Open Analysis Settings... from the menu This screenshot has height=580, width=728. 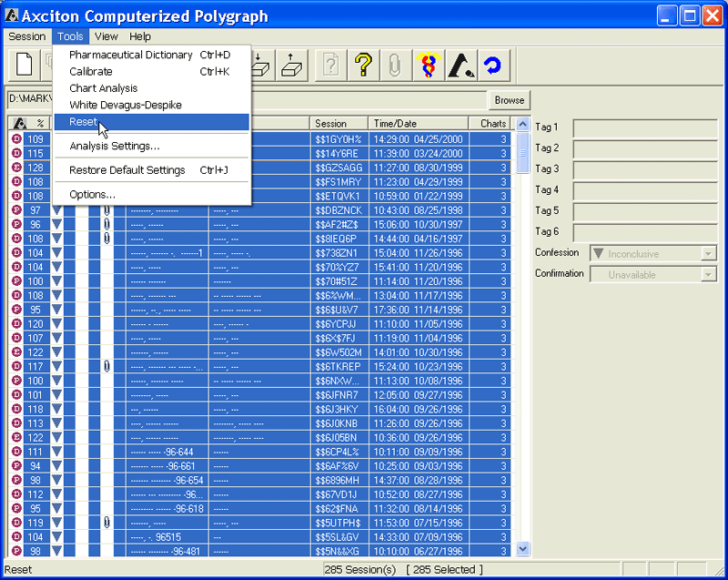point(151,146)
